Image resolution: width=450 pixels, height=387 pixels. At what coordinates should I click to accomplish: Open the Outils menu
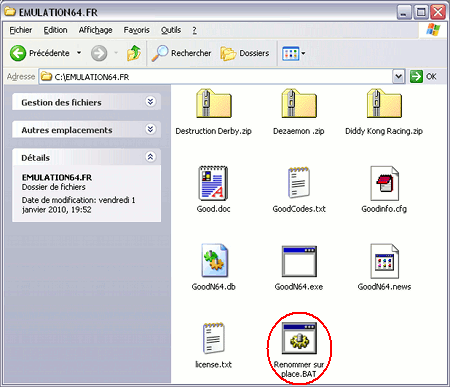171,30
